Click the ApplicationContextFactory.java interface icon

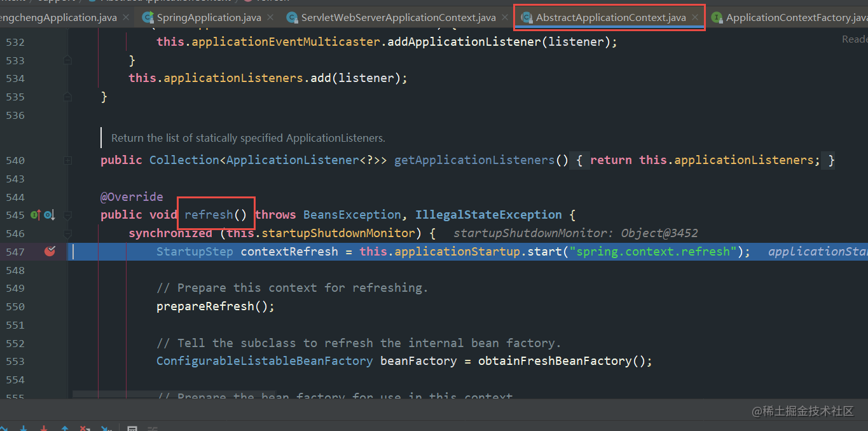point(717,18)
